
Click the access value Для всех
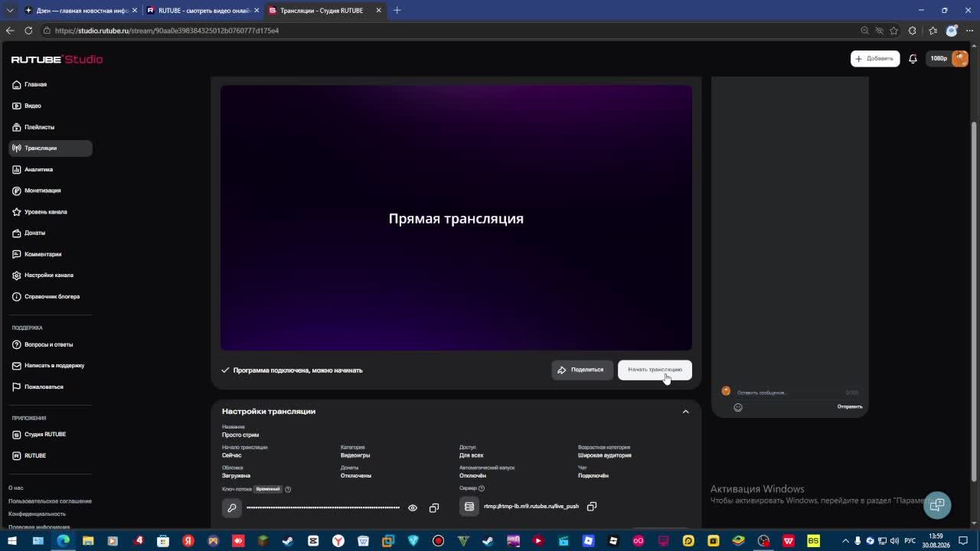coord(471,455)
